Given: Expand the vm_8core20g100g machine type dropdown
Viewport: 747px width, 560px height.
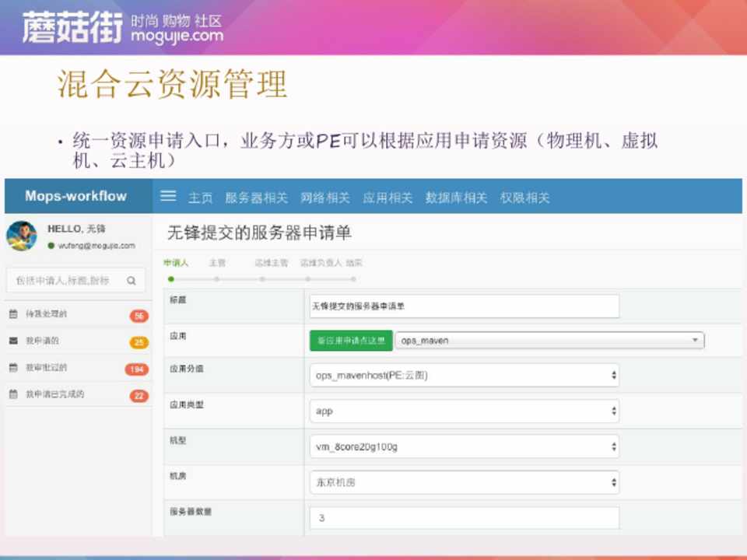Looking at the screenshot, I should pyautogui.click(x=464, y=446).
